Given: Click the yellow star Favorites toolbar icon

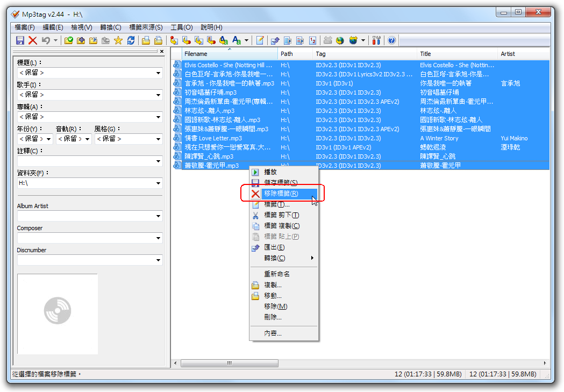Looking at the screenshot, I should (118, 40).
